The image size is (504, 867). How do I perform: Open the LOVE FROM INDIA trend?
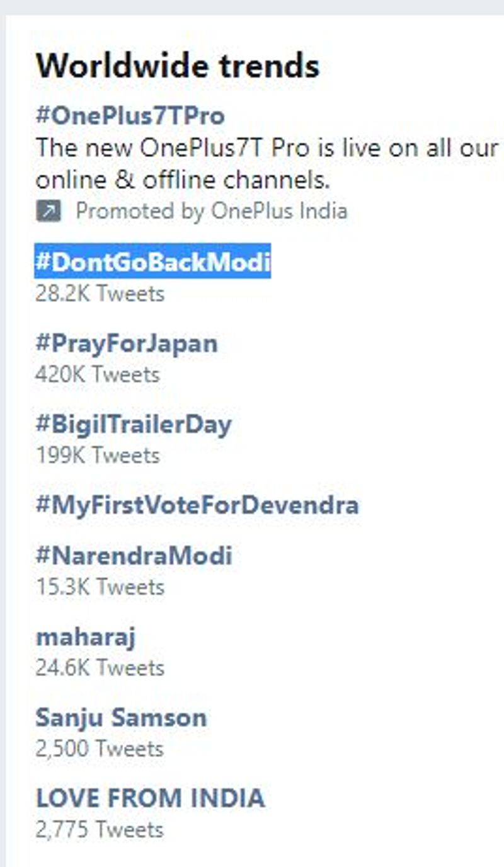(150, 798)
